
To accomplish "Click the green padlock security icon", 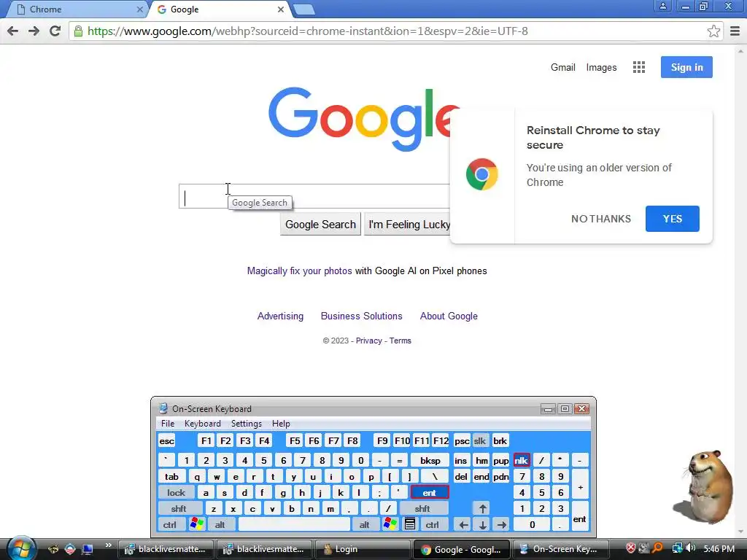I will 78,31.
